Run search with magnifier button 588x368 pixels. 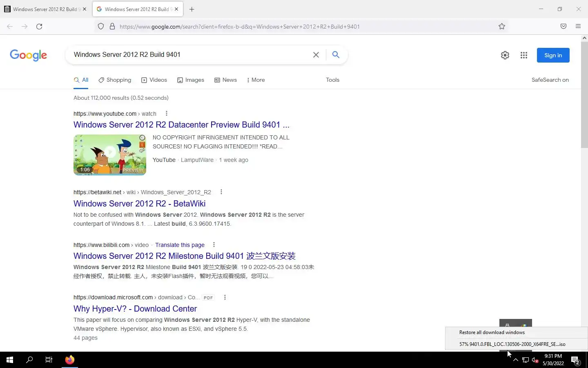(336, 55)
